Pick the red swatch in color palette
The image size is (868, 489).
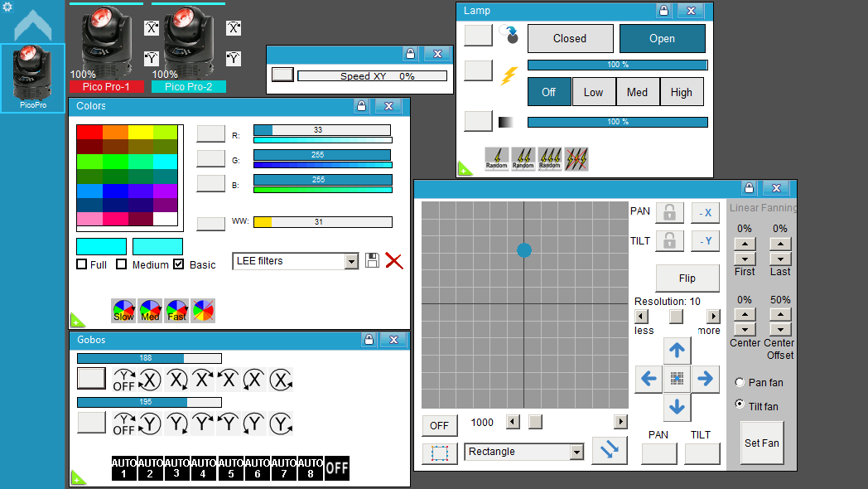tap(89, 132)
